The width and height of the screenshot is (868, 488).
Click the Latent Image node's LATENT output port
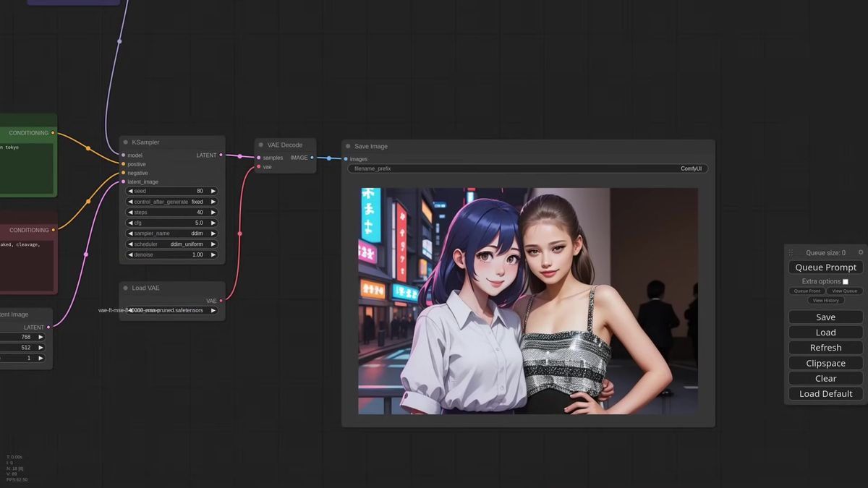(x=48, y=327)
